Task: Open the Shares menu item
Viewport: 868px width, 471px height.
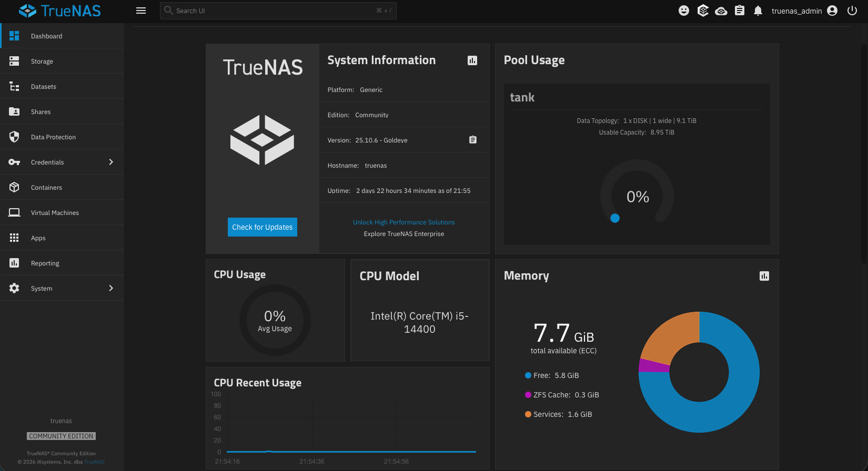Action: [x=62, y=111]
